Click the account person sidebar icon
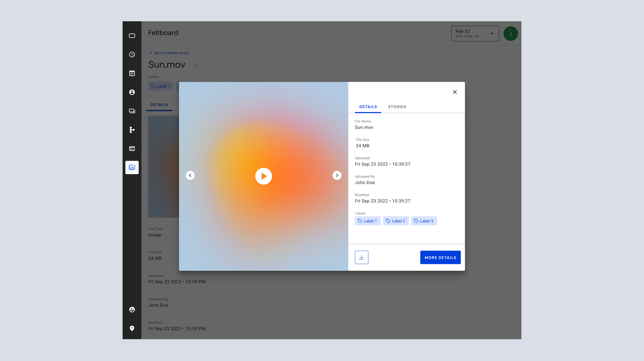This screenshot has height=361, width=644. coord(132,92)
